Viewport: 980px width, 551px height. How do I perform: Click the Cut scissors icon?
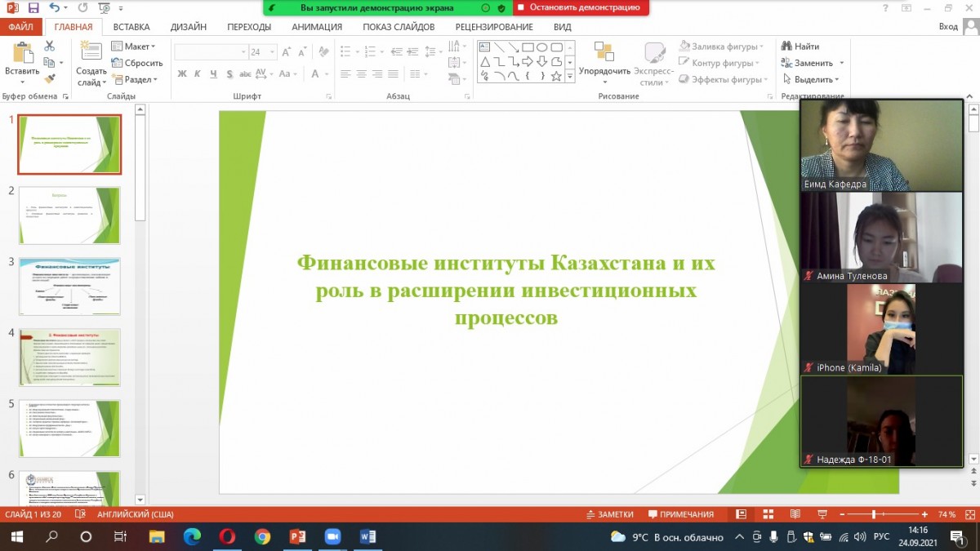tap(49, 47)
